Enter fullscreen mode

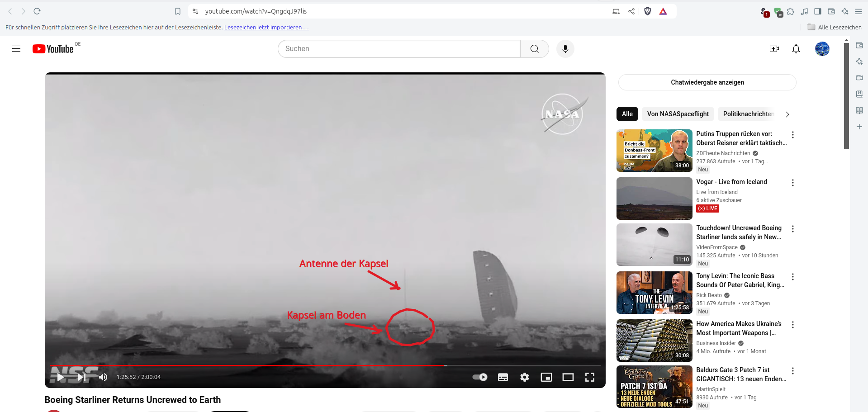[x=590, y=377]
